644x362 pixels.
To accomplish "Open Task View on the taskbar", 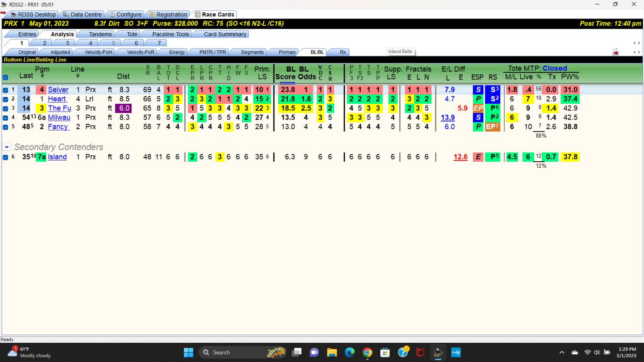I will click(297, 353).
